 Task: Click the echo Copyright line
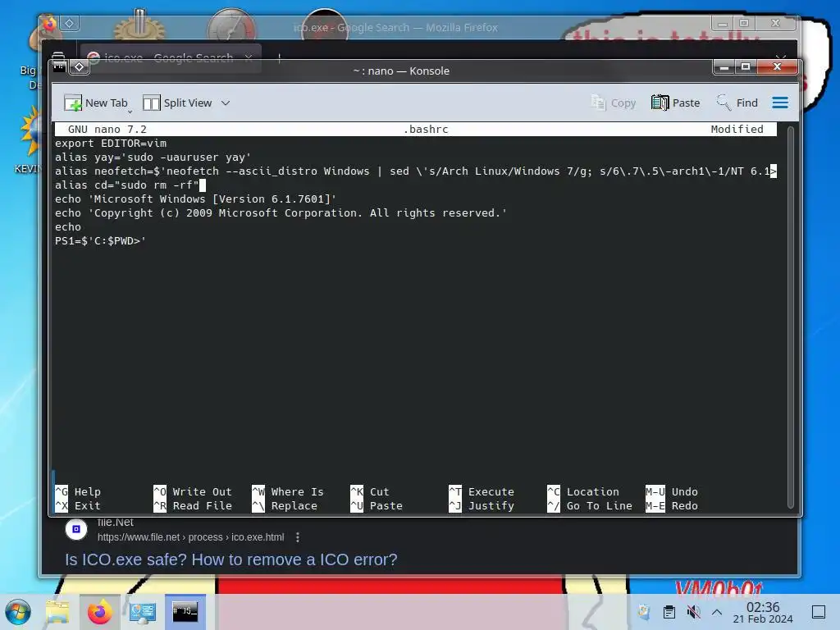pyautogui.click(x=281, y=213)
